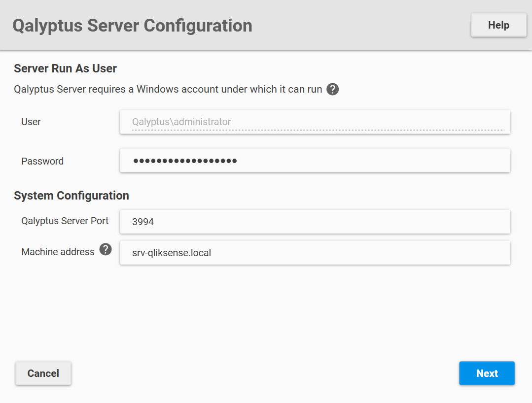Open help tooltip for Windows account requirement
The width and height of the screenshot is (532, 403).
coord(332,89)
